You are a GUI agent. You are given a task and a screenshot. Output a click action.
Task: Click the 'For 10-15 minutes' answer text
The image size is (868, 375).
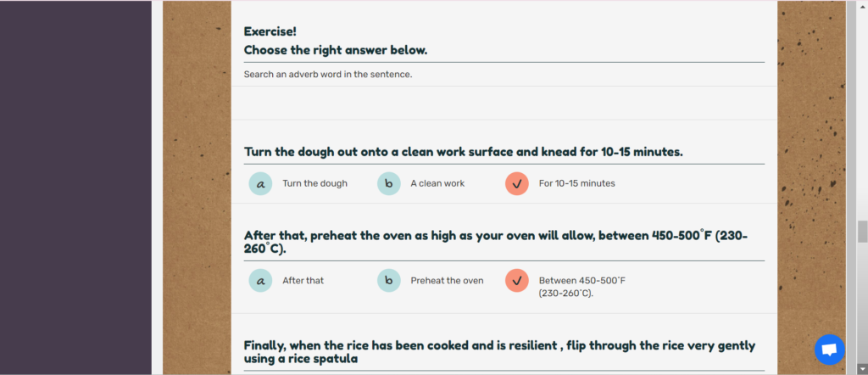pyautogui.click(x=576, y=183)
